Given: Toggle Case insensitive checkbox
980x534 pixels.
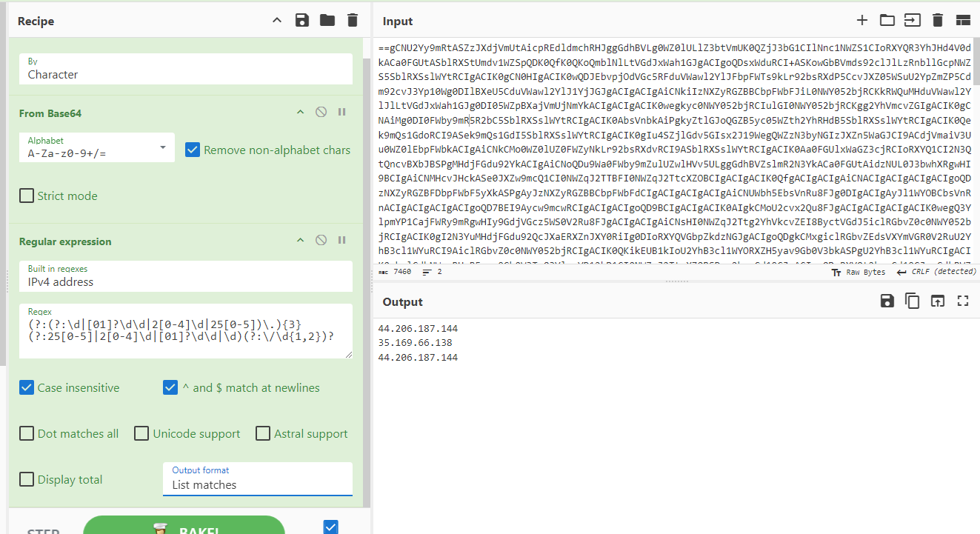Looking at the screenshot, I should (x=27, y=387).
